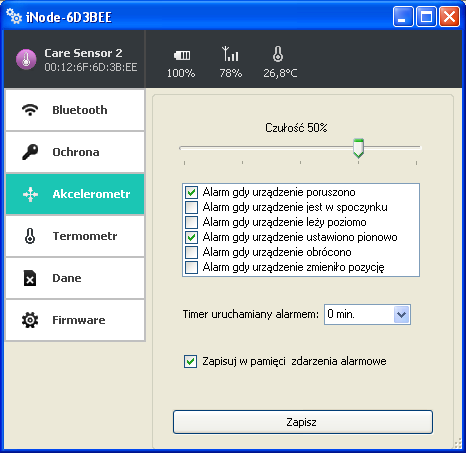Click the thermometer temperature icon in header
This screenshot has width=466, height=453.
click(278, 54)
